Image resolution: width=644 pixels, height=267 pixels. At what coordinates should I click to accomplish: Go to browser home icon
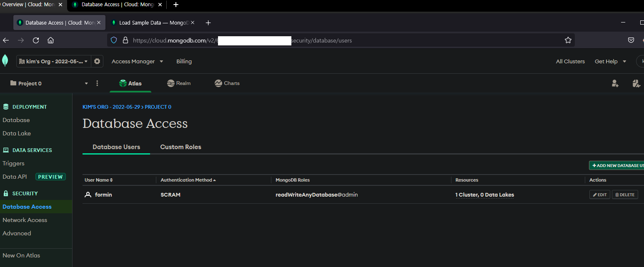pyautogui.click(x=50, y=40)
